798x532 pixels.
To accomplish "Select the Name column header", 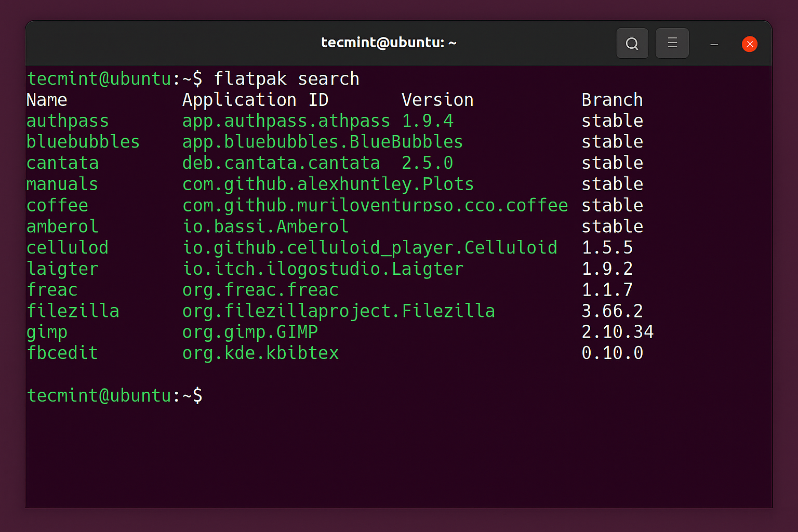I will pos(47,99).
